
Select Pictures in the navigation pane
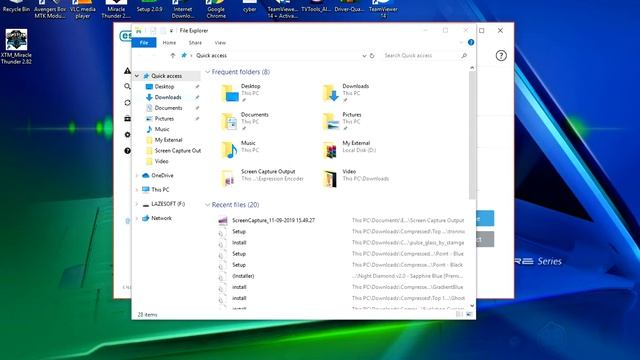[164, 118]
